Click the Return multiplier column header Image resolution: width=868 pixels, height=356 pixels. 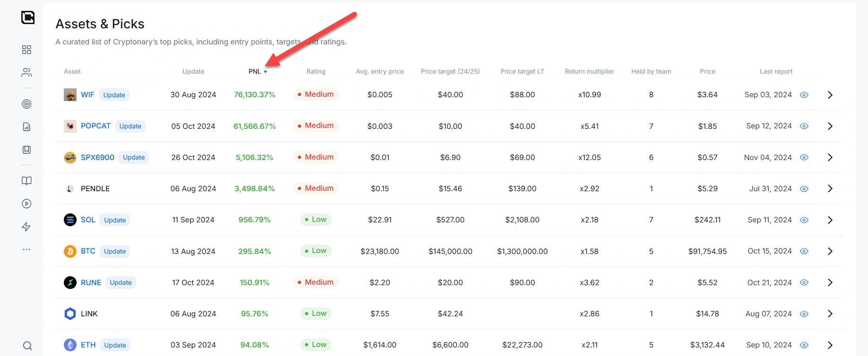coord(589,71)
